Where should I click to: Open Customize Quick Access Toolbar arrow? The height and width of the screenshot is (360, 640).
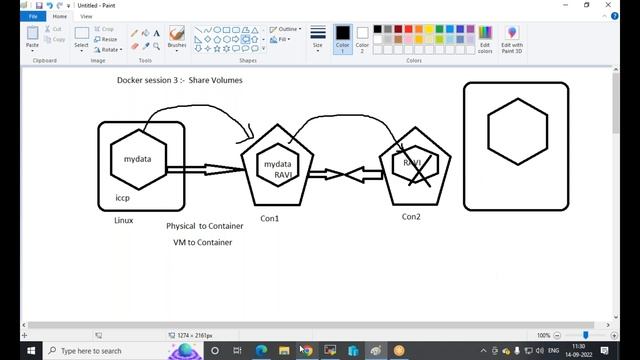68,6
